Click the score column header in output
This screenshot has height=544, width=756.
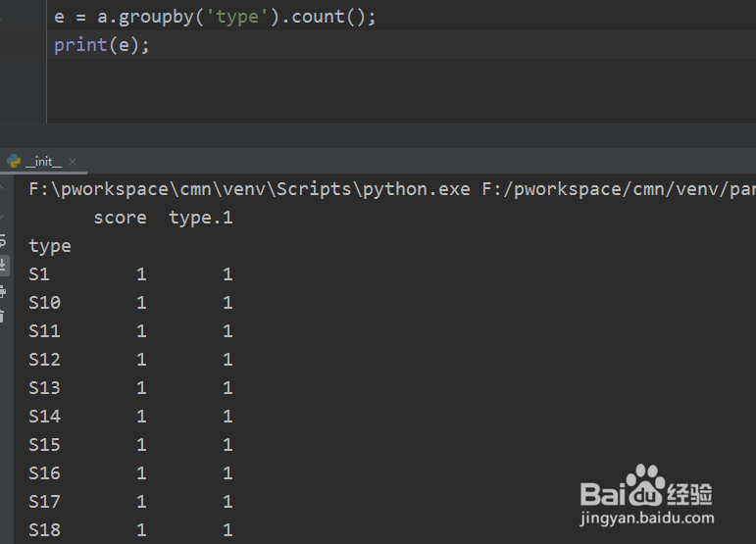(x=120, y=218)
